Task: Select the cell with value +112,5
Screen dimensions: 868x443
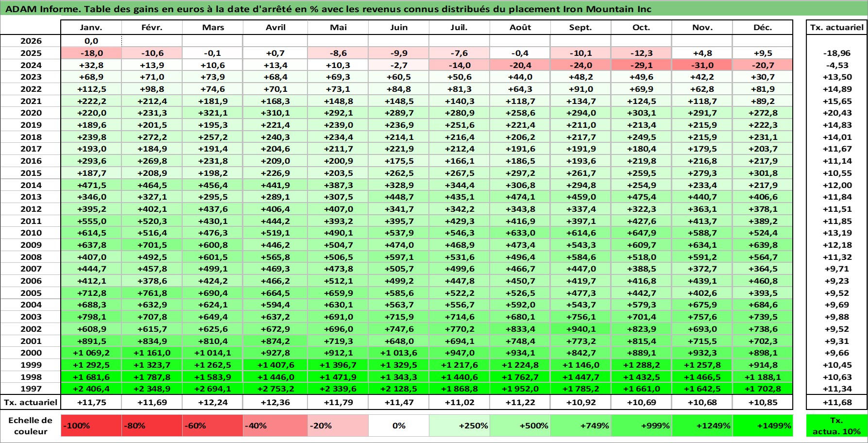Action: [91, 89]
